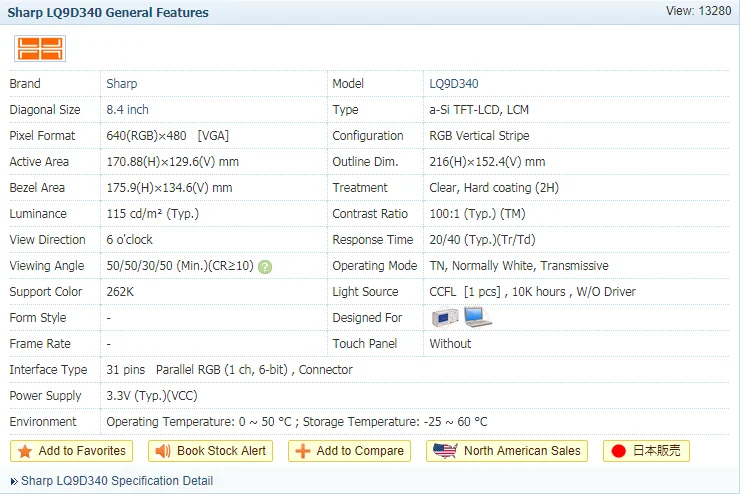Select pixel format 640(RGB)×480 [VGA]
This screenshot has width=740, height=494.
pyautogui.click(x=168, y=136)
